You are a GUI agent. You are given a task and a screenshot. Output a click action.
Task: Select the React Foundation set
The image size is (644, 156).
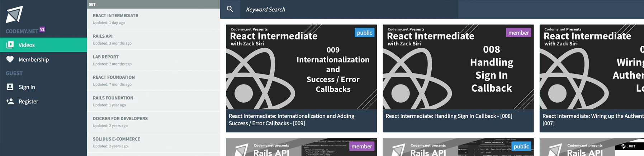[x=153, y=81]
